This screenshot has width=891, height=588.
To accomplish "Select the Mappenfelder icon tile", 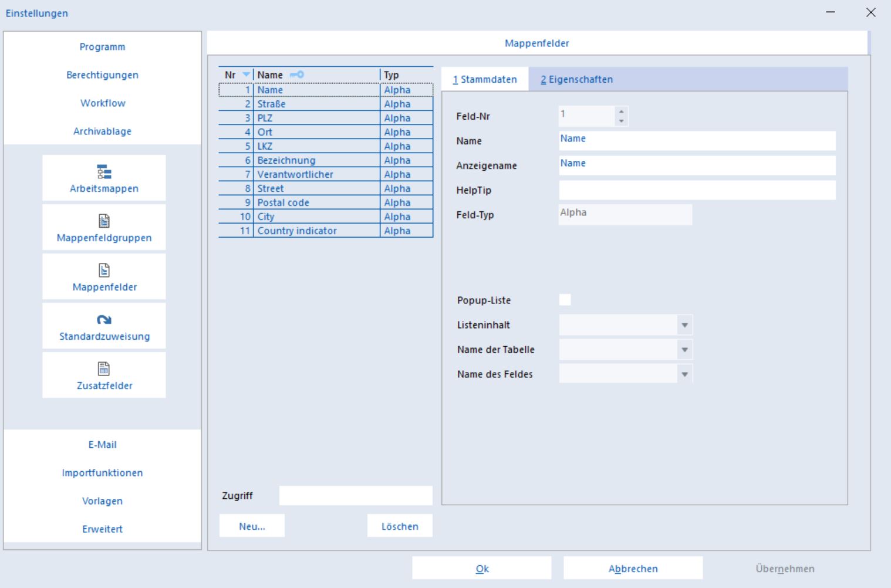I will [104, 276].
